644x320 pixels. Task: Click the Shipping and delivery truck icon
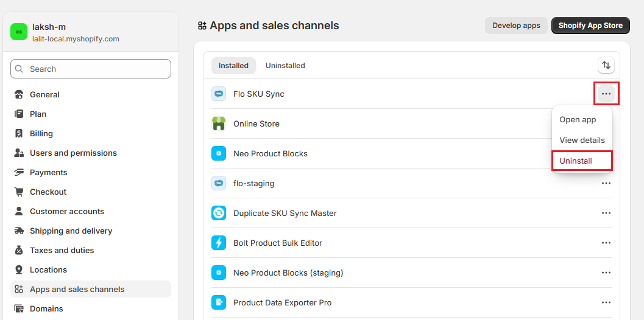[x=18, y=231]
